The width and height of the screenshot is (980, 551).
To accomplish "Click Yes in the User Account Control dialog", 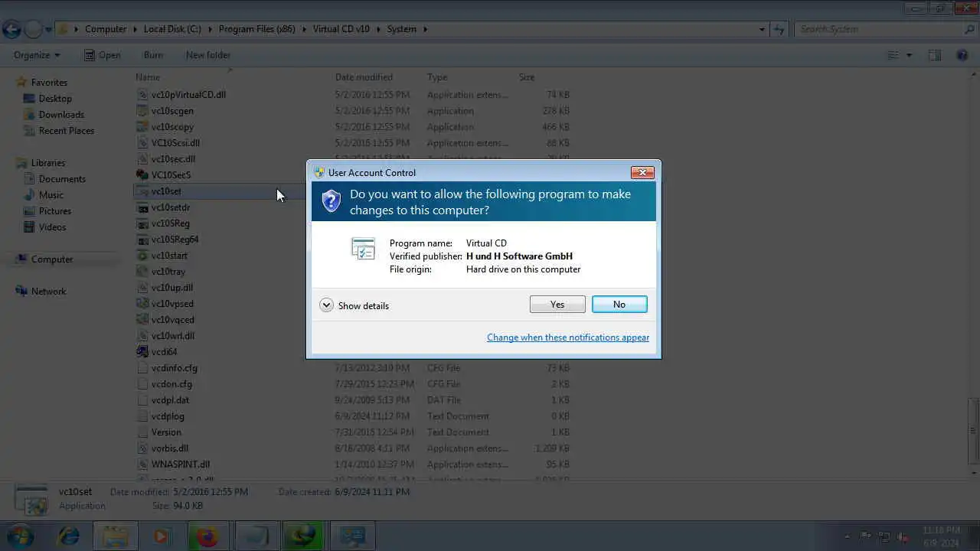I will point(557,305).
